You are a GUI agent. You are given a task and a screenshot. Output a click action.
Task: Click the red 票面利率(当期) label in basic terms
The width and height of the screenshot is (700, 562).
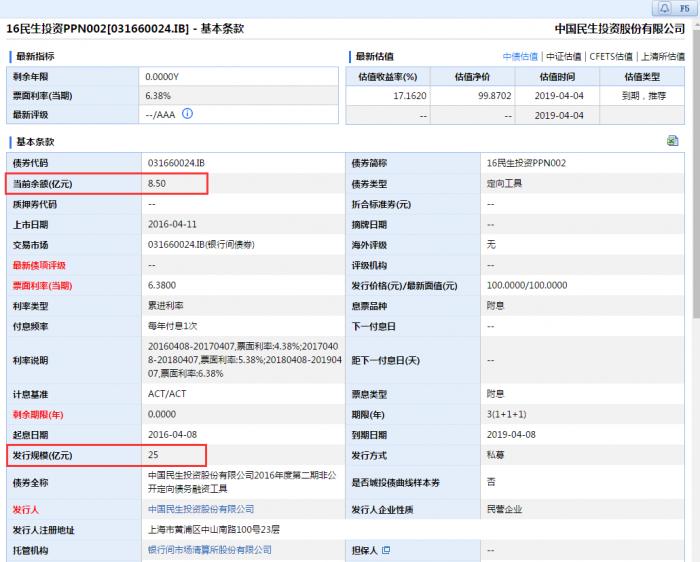(x=43, y=285)
